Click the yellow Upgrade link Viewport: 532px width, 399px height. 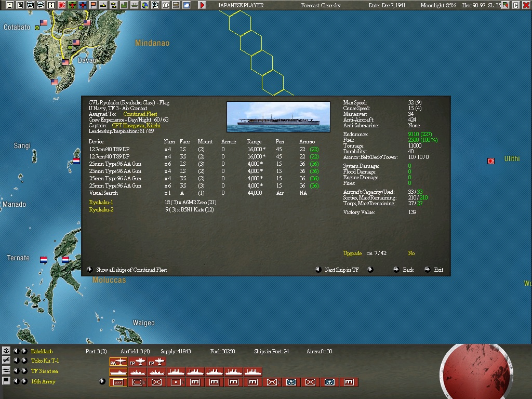352,253
